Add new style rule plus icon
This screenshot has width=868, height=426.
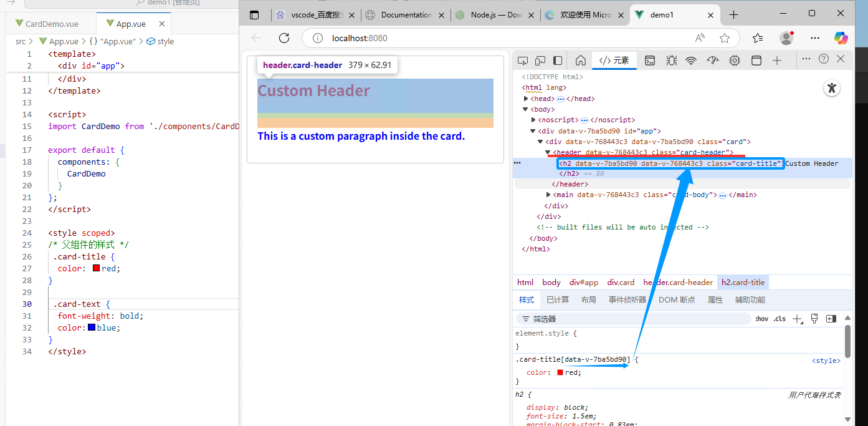[797, 319]
